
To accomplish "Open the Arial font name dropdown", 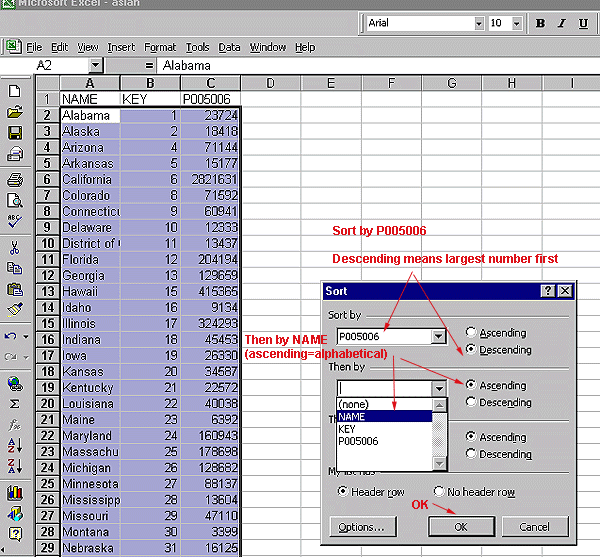I will (471, 23).
